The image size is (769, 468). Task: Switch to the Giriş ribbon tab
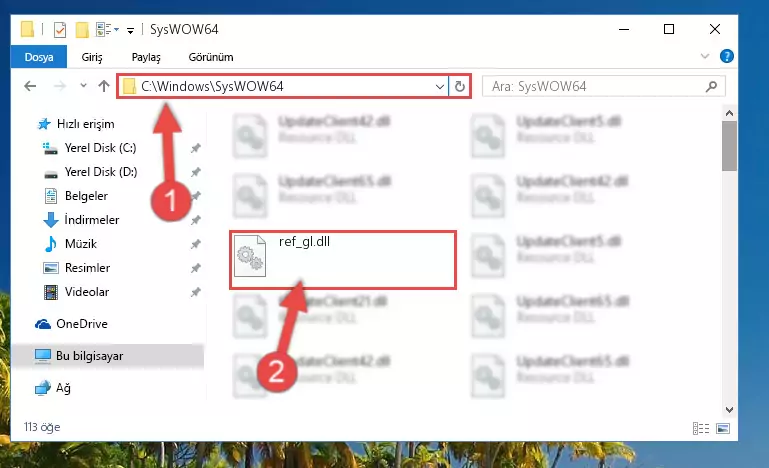(92, 57)
